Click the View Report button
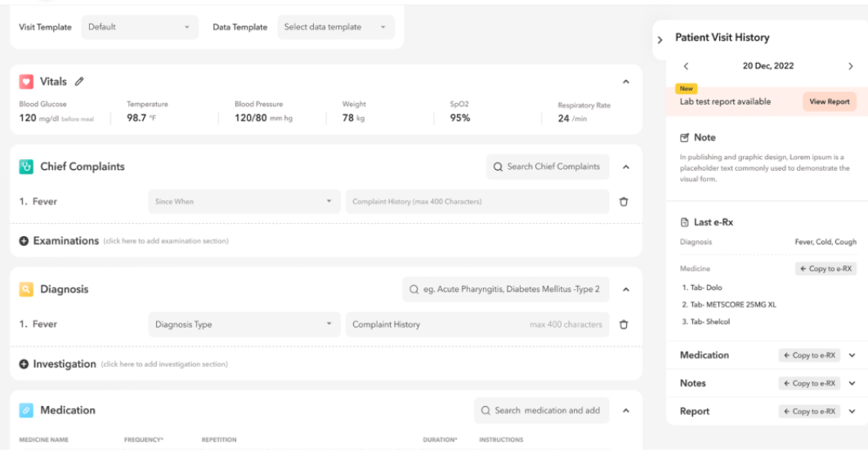The width and height of the screenshot is (868, 450). click(x=829, y=102)
